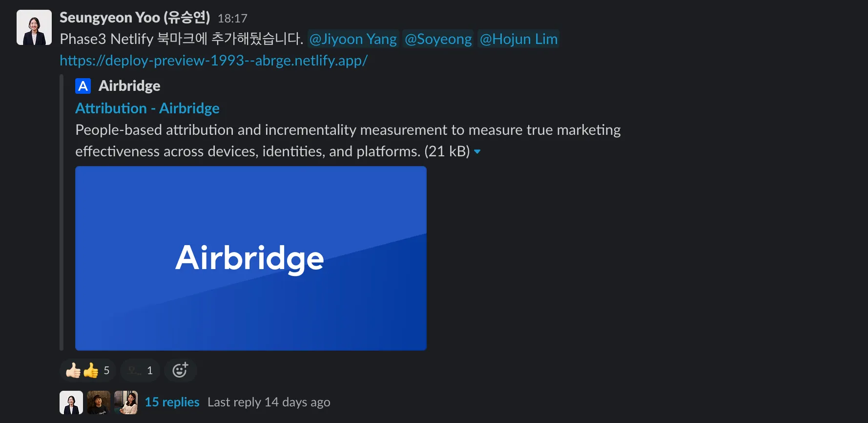Click the 18:17 message timestamp
This screenshot has height=423, width=868.
(x=232, y=19)
